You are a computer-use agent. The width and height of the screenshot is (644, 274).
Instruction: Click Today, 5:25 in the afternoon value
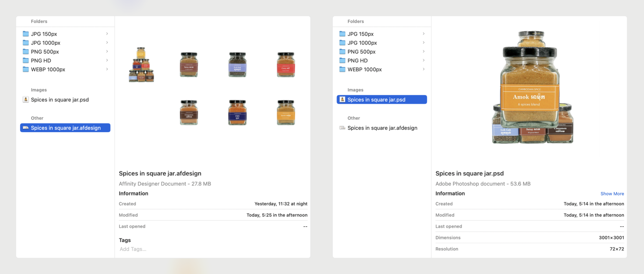277,215
